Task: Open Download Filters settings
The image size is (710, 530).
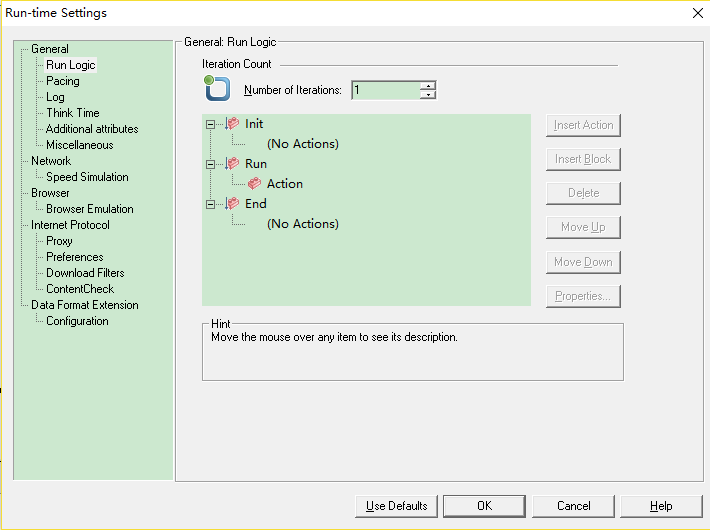Action: (x=85, y=273)
